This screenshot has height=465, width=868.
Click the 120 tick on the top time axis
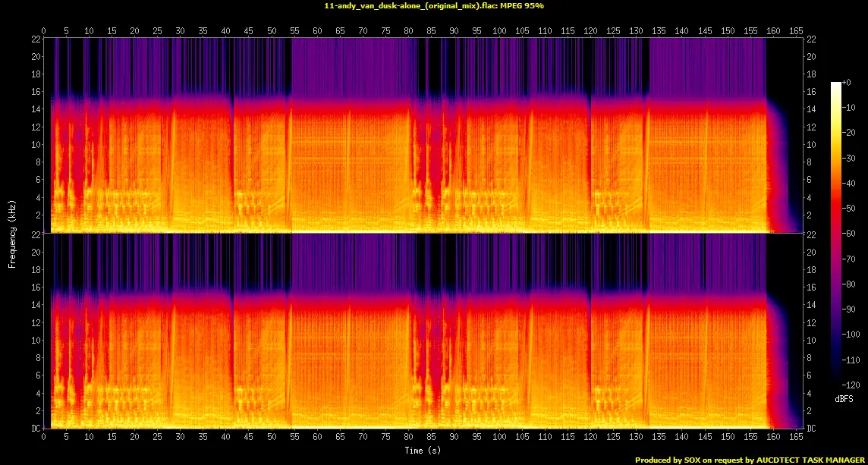point(591,30)
